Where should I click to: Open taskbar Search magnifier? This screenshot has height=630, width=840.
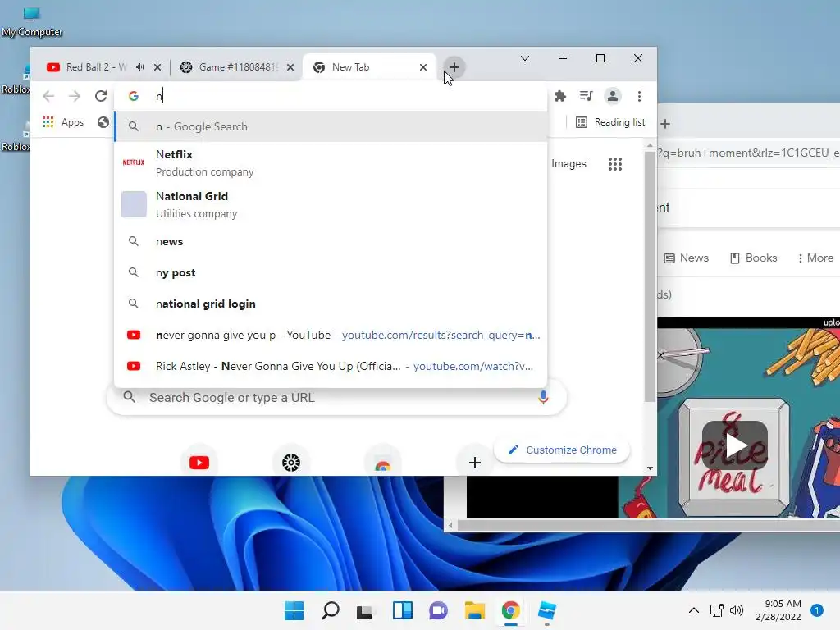click(x=330, y=610)
